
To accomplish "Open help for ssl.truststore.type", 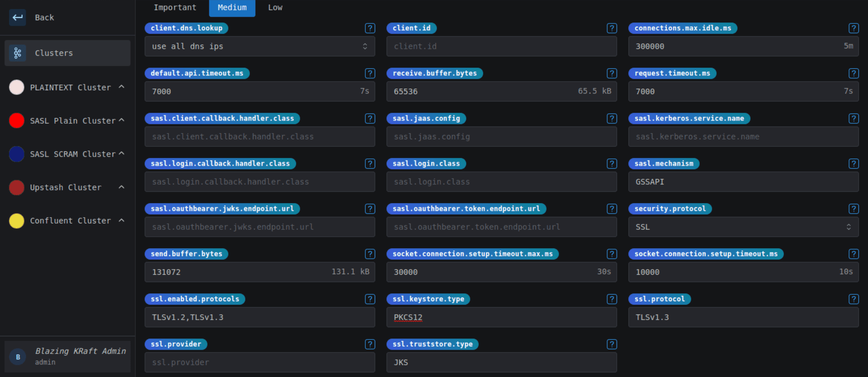I will pos(612,344).
